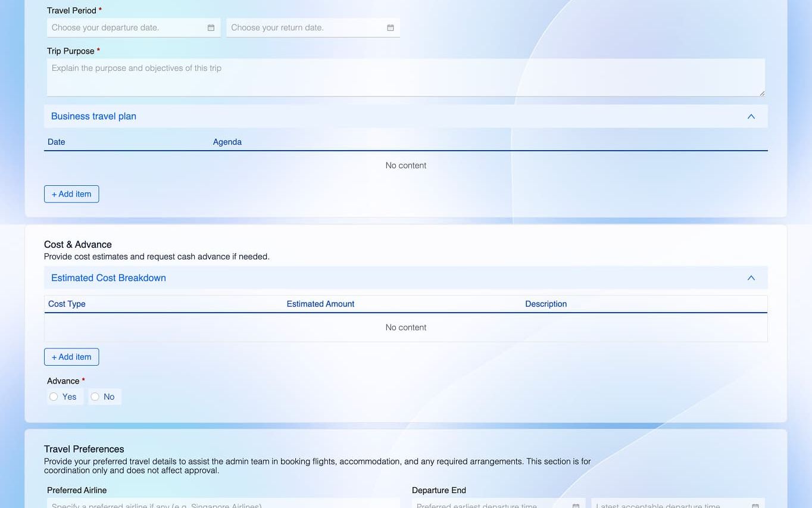Click the Cost & Advance section heading
The width and height of the screenshot is (812, 508).
click(78, 244)
